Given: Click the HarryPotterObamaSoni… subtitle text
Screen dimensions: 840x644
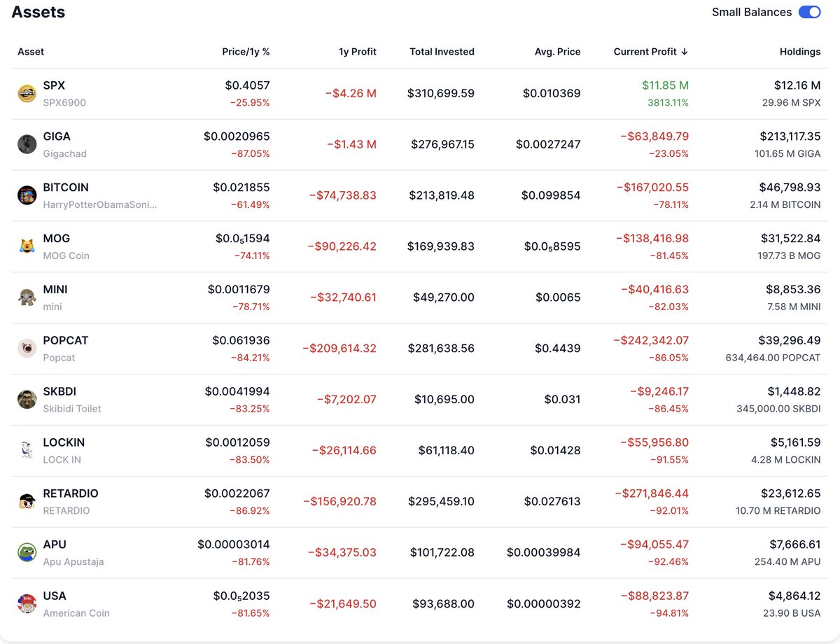Looking at the screenshot, I should (100, 204).
